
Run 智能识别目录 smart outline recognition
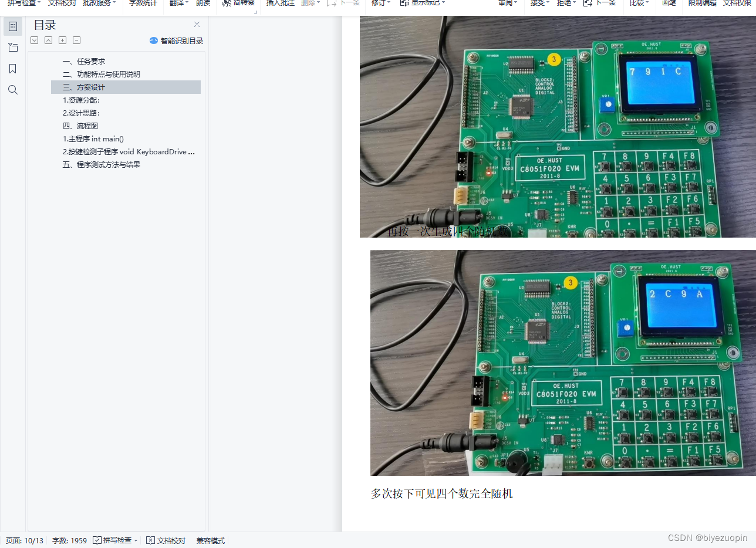[x=182, y=40]
